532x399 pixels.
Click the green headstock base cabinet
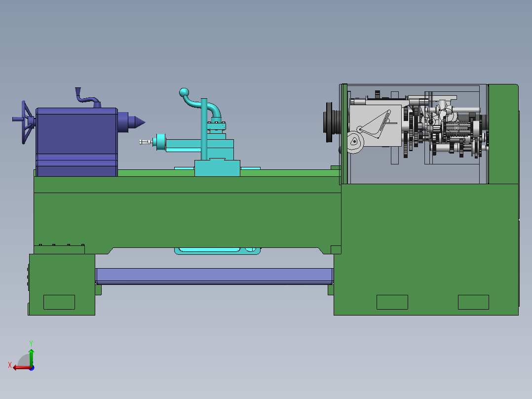click(x=426, y=249)
